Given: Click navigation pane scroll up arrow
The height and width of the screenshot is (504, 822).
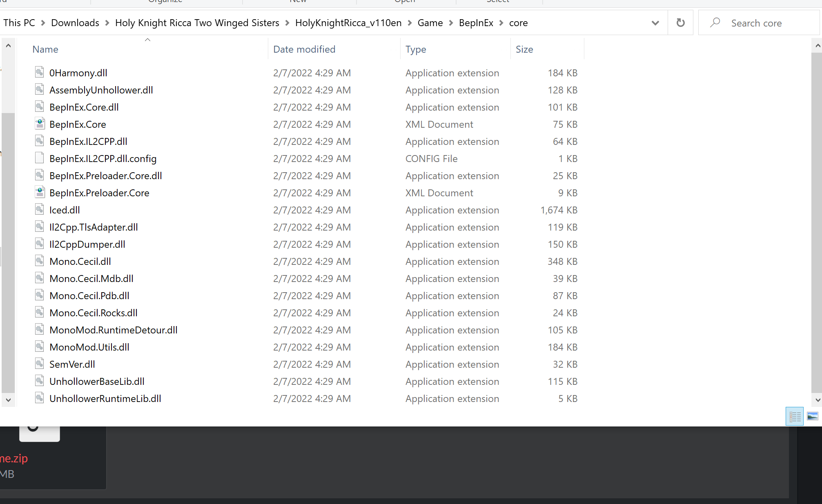Looking at the screenshot, I should (x=8, y=46).
